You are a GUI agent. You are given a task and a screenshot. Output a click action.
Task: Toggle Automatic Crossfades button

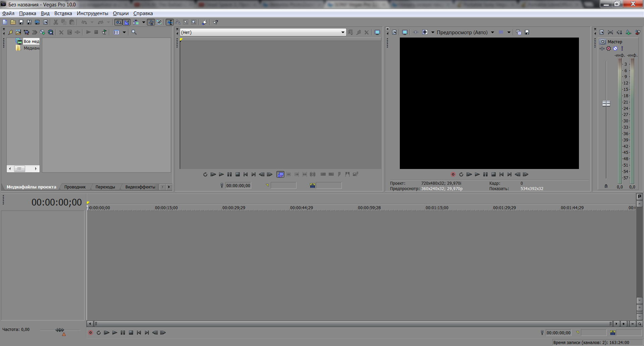[x=127, y=22]
